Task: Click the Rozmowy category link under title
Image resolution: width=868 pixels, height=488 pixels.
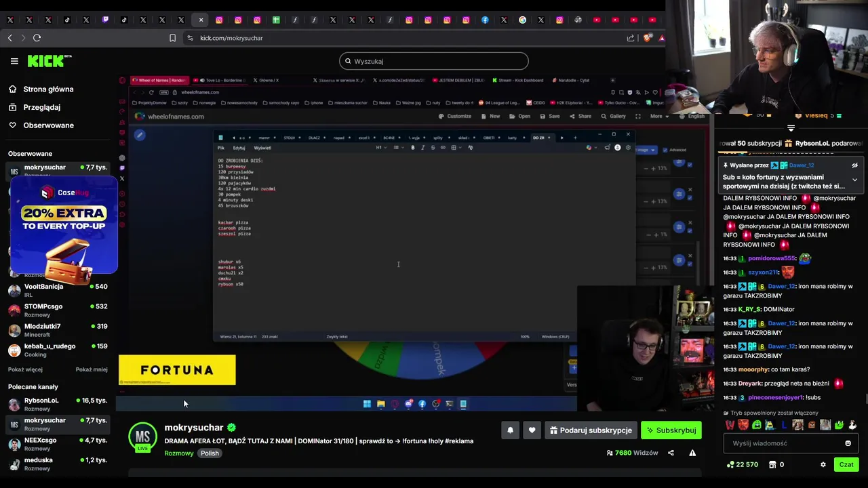Action: (x=179, y=453)
